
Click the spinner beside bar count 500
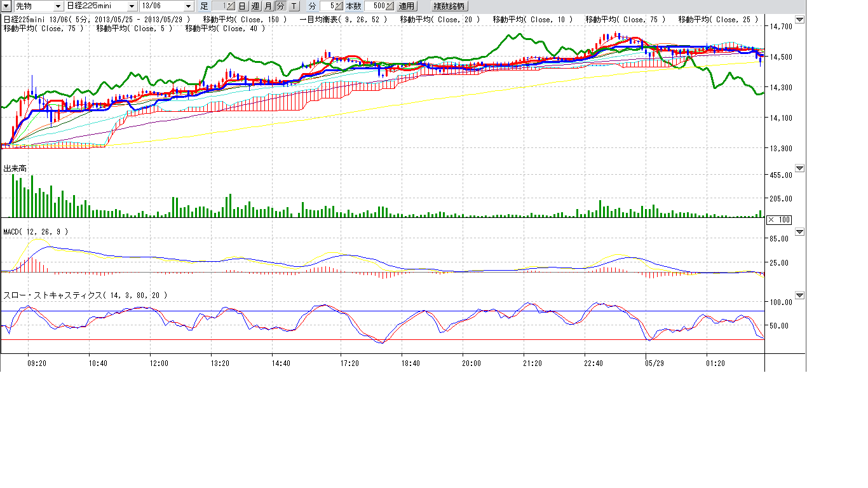(x=390, y=6)
